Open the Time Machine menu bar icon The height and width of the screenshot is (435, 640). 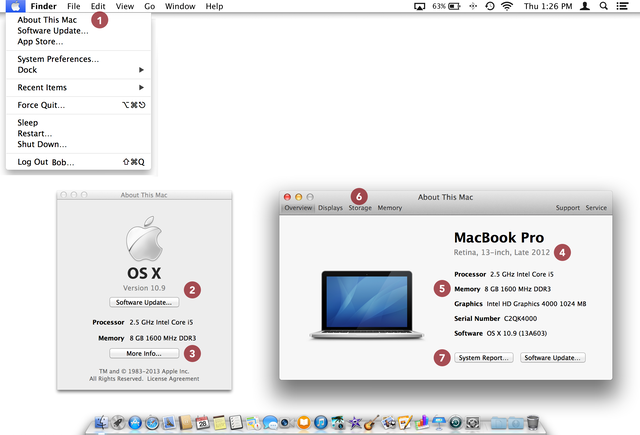click(x=489, y=7)
